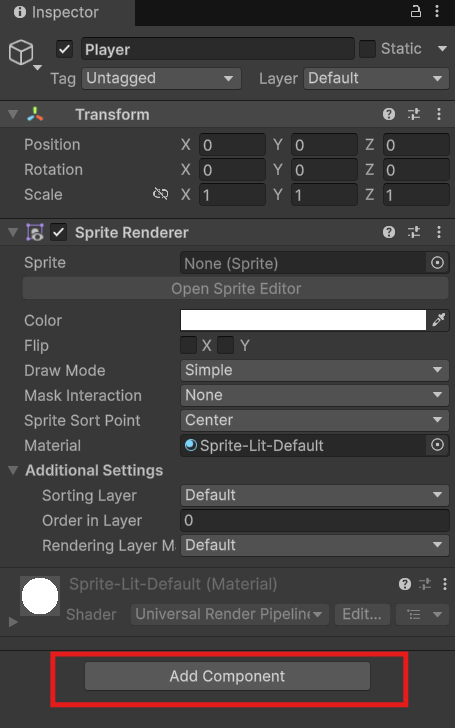The image size is (455, 728).
Task: Toggle the Scale constrained proportions link
Action: 161,194
